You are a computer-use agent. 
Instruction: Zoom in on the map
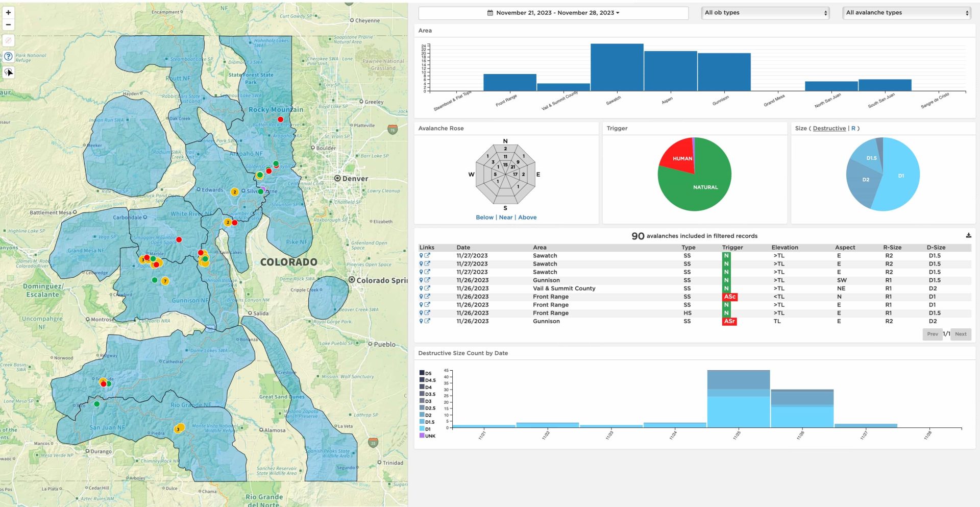click(8, 12)
